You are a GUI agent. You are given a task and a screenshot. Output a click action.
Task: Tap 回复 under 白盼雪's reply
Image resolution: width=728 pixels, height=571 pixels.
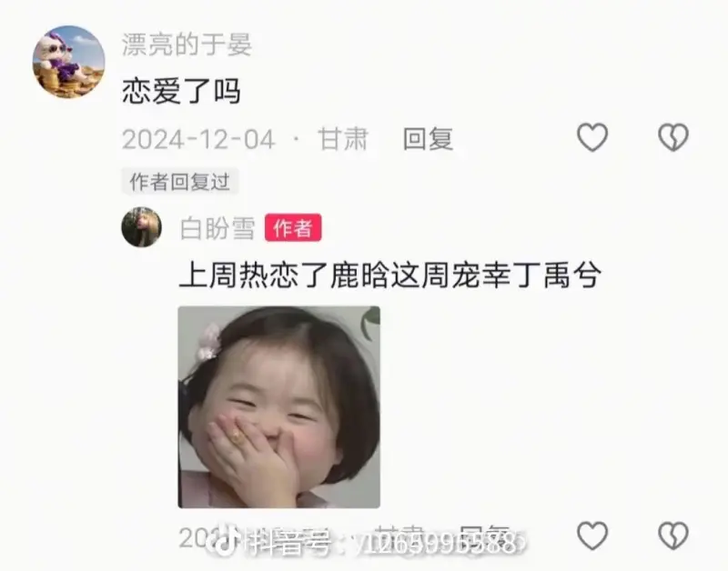tap(485, 538)
